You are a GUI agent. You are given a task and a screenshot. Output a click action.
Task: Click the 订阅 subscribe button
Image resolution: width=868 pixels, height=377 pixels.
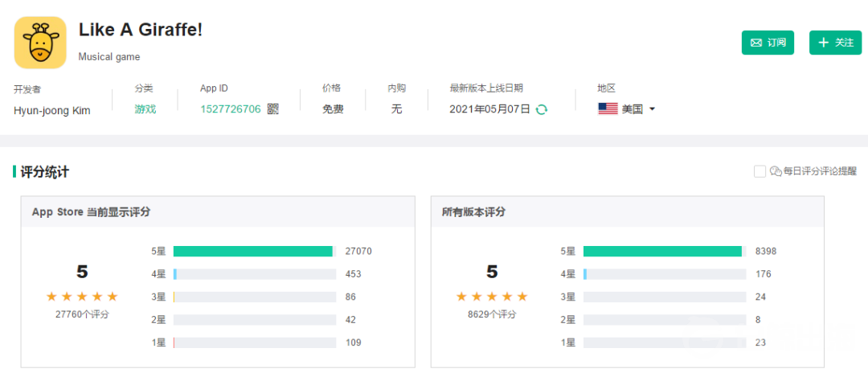tap(768, 43)
